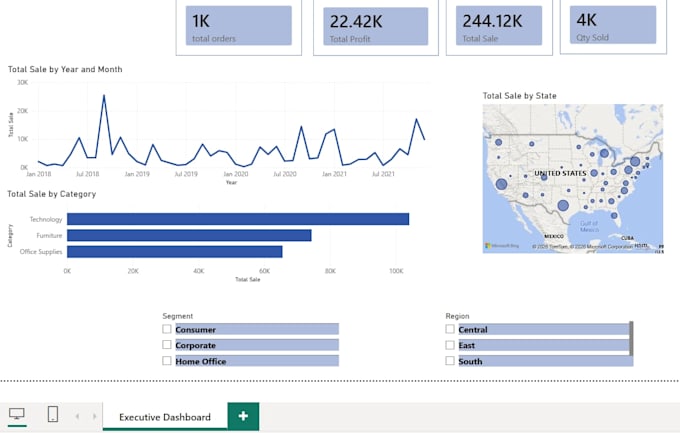Click the Total Sale 244.12K card

(499, 26)
